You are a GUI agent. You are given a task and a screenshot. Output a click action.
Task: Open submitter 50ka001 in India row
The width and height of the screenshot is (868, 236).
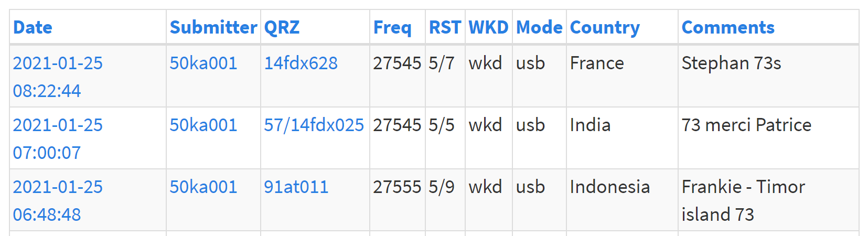pyautogui.click(x=203, y=125)
